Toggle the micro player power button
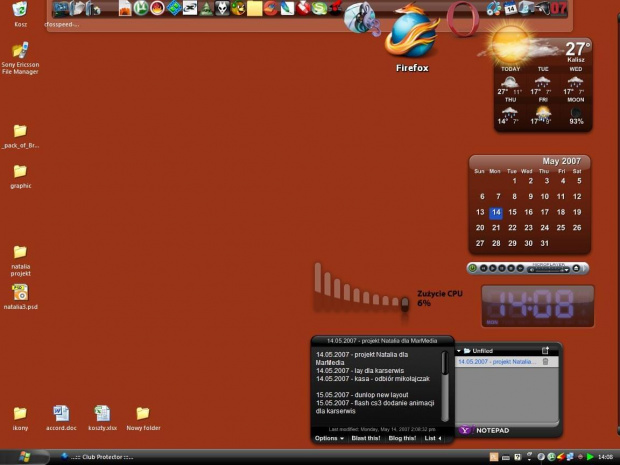This screenshot has height=465, width=620. click(472, 268)
